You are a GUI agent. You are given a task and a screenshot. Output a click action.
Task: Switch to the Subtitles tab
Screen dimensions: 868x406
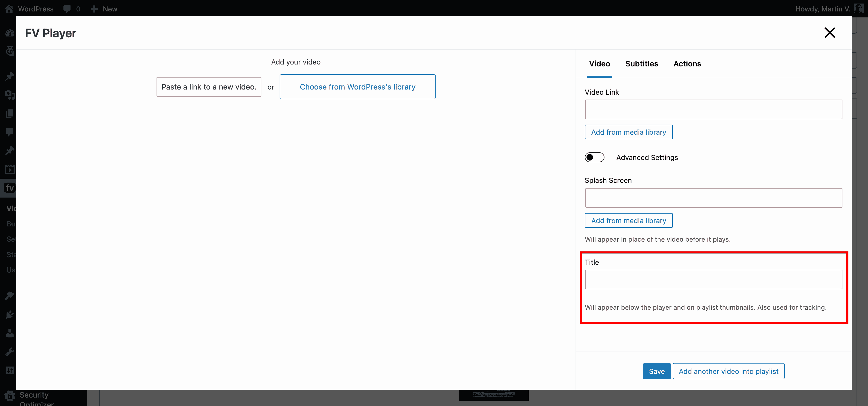(641, 64)
